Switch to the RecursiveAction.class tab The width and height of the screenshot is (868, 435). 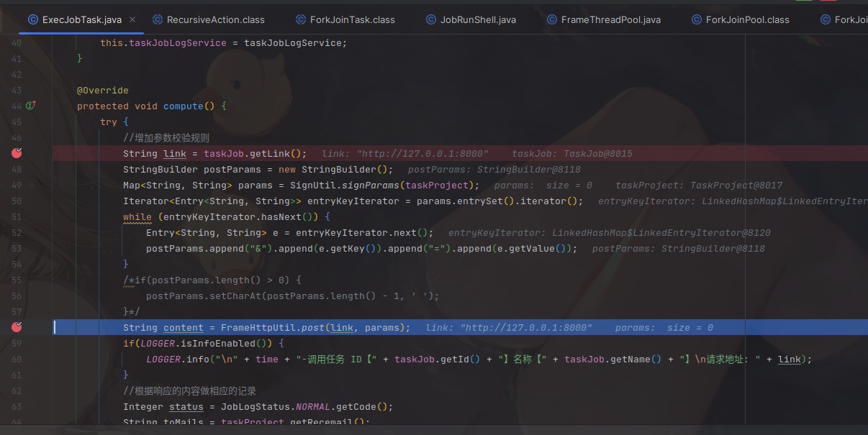pos(215,19)
